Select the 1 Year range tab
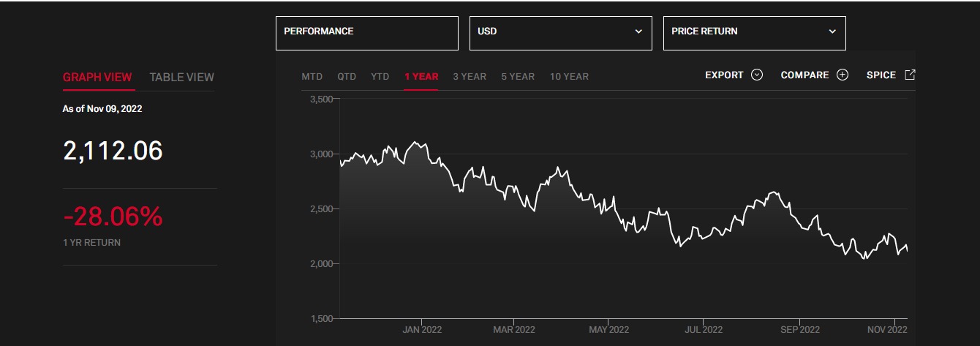Image resolution: width=980 pixels, height=346 pixels. [x=421, y=76]
